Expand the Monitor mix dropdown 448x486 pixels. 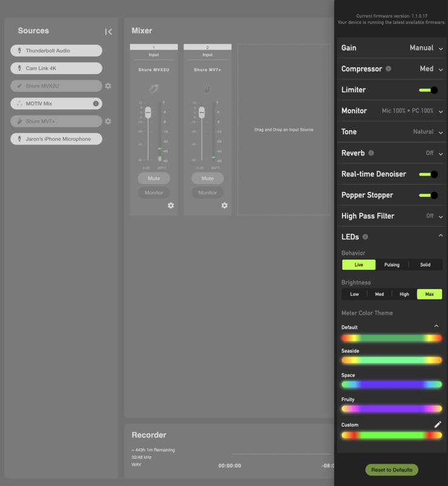point(412,111)
